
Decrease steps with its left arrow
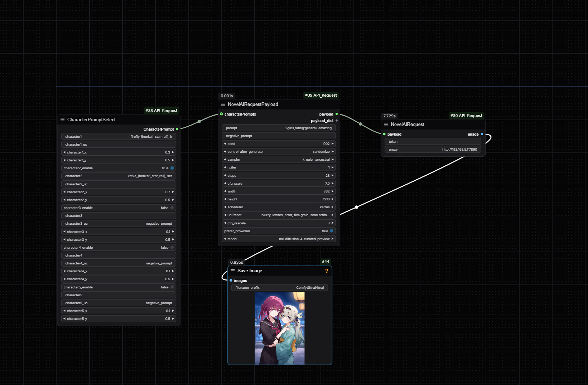click(225, 176)
